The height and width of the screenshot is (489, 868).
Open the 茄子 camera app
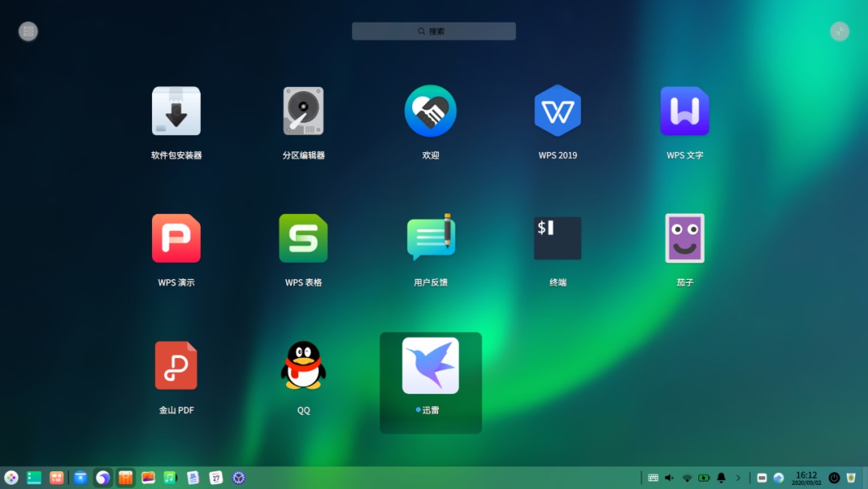(685, 238)
